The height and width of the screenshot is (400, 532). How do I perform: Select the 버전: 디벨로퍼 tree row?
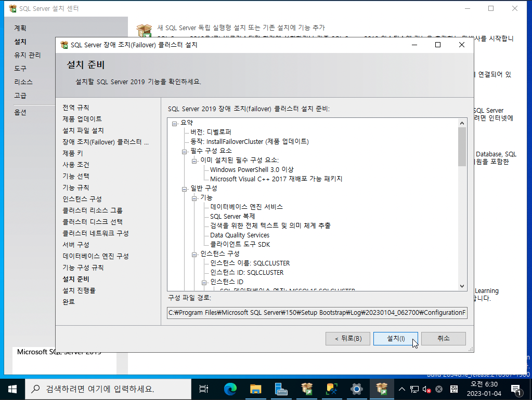211,132
